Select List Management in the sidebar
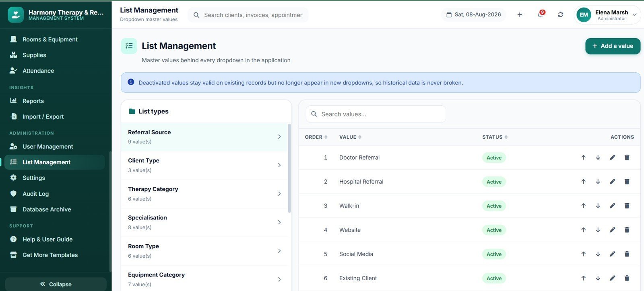Image resolution: width=644 pixels, height=291 pixels. coord(55,162)
